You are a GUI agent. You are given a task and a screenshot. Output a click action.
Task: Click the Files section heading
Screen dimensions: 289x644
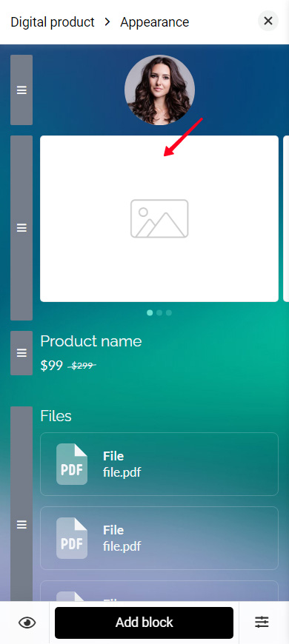coord(56,416)
